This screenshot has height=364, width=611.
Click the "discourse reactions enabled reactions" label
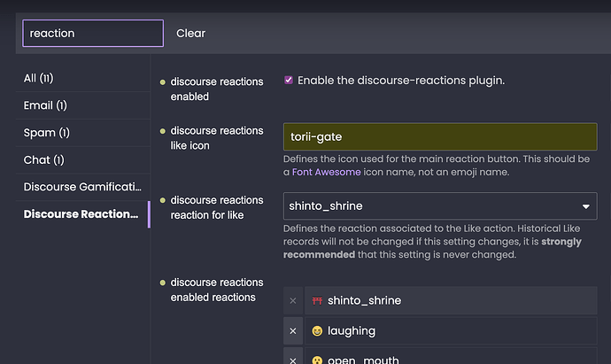click(x=217, y=290)
